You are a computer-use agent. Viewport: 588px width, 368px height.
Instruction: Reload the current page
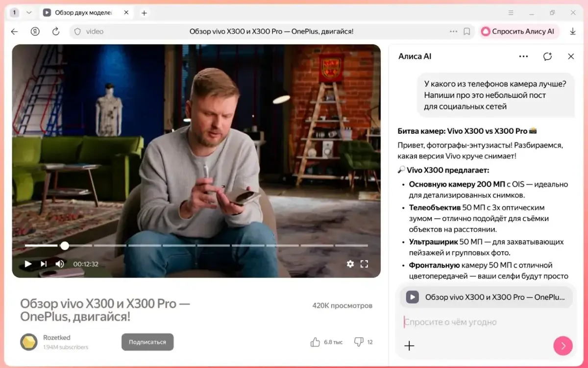56,31
